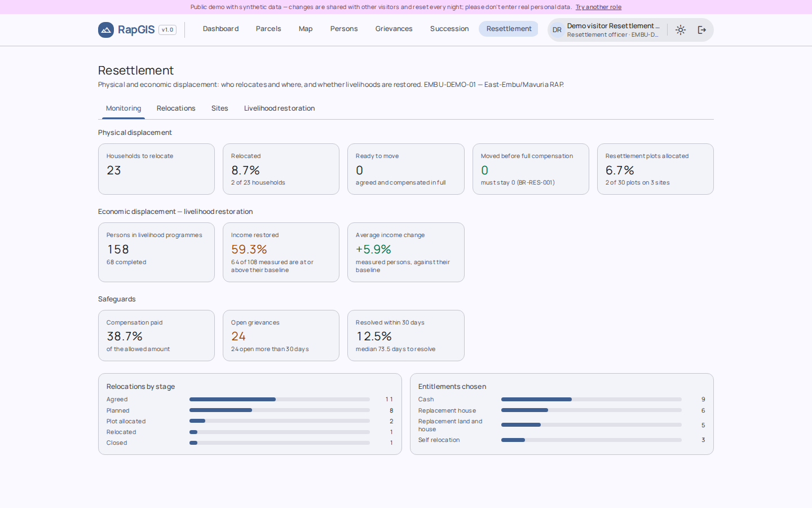Switch to the Sites tab
The width and height of the screenshot is (812, 508).
220,108
